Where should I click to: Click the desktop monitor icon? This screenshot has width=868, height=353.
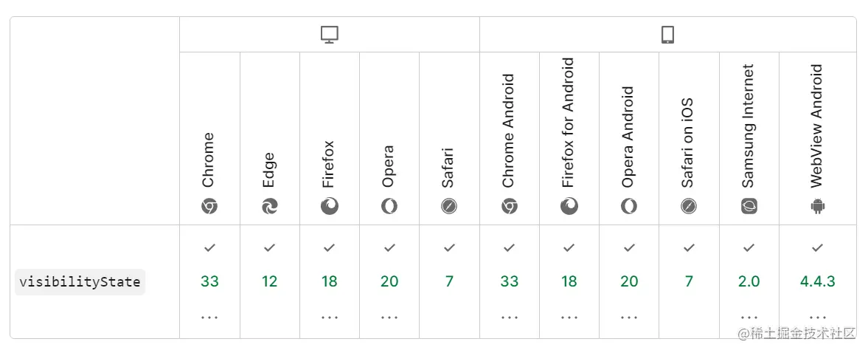click(x=329, y=35)
